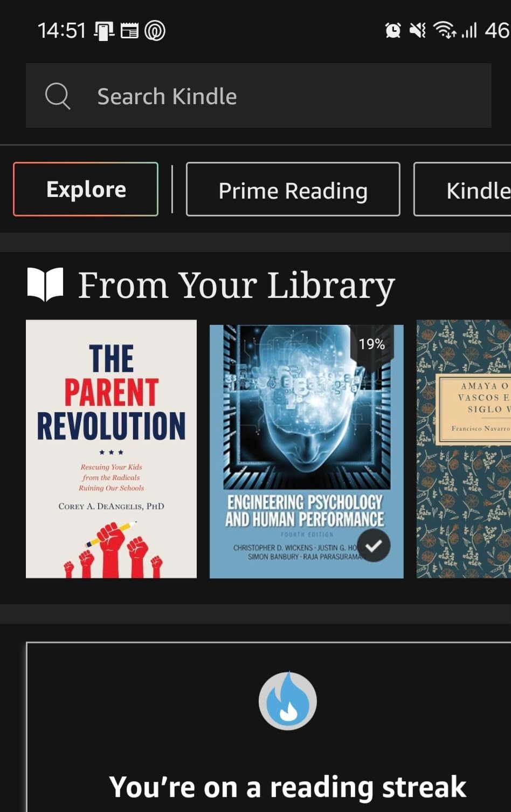Open Engineering Psychology and Human Performance book

click(x=306, y=451)
